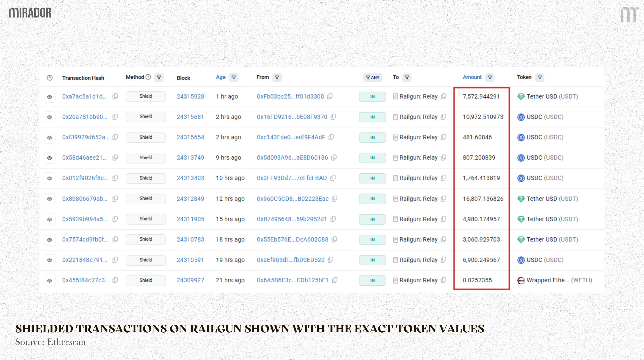Click the Shield method tag in 0x20a781bb90 row
The height and width of the screenshot is (360, 644).
pyautogui.click(x=146, y=117)
